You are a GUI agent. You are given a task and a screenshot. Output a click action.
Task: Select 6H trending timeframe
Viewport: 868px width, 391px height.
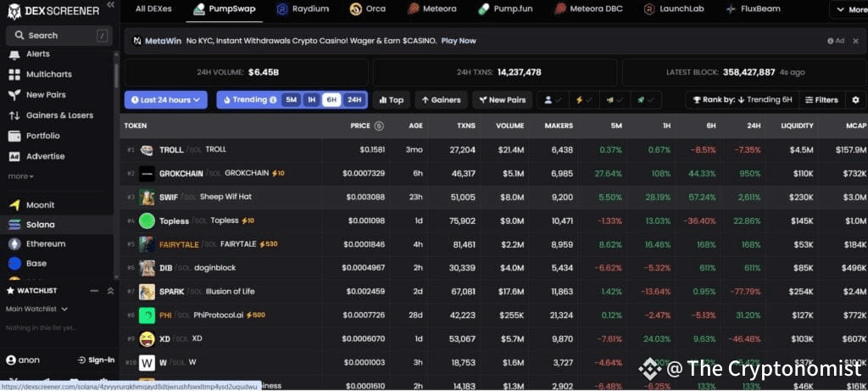pyautogui.click(x=331, y=100)
